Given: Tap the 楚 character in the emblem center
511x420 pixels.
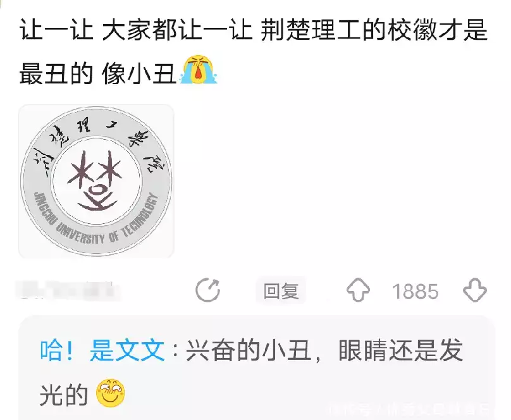Looking at the screenshot, I should pos(97,181).
